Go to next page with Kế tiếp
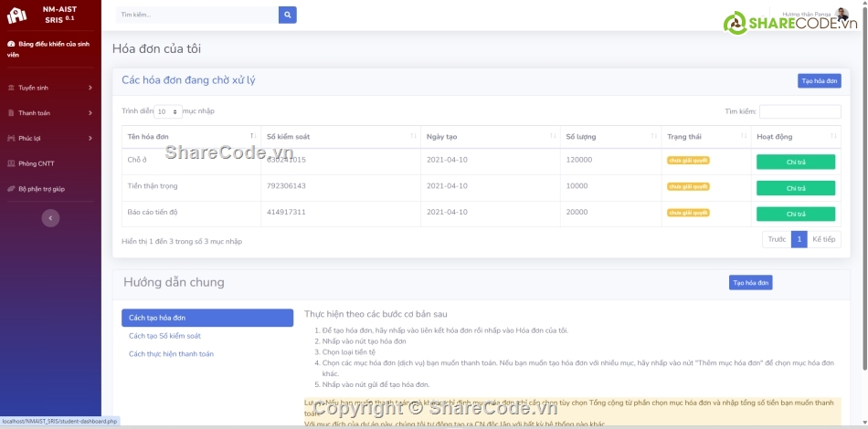Image resolution: width=868 pixels, height=429 pixels. coord(823,239)
